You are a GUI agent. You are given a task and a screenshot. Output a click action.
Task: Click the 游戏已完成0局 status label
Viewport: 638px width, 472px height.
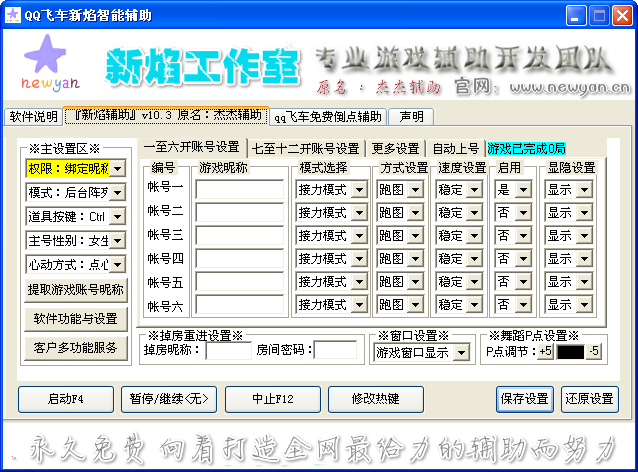(x=527, y=149)
